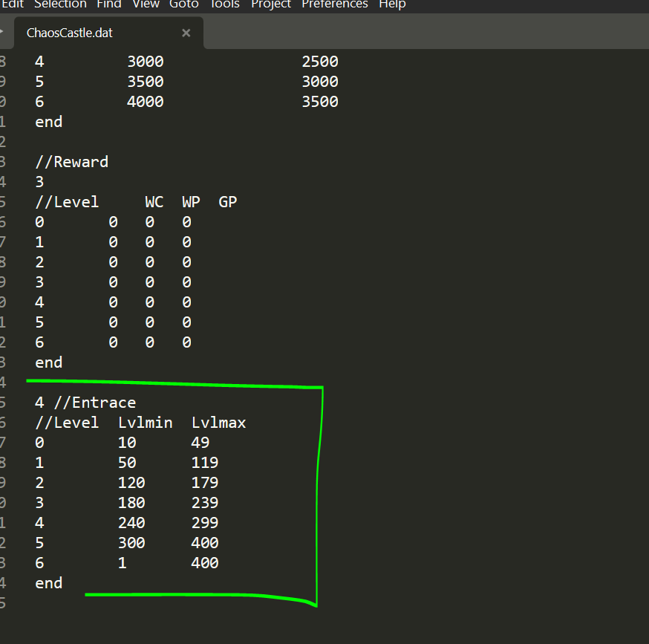Image resolution: width=649 pixels, height=644 pixels.
Task: Click the GP column header text
Action: pyautogui.click(x=228, y=202)
